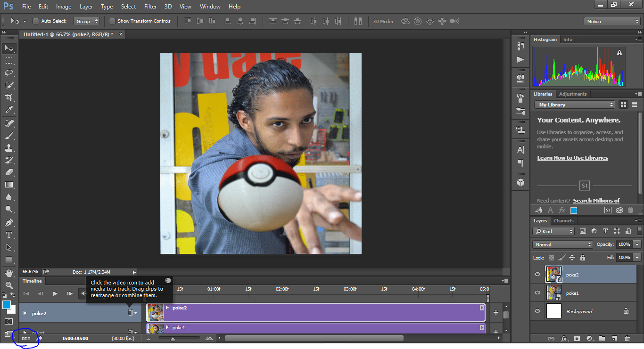Switch to the Info tab
This screenshot has width=644, height=349.
568,40
